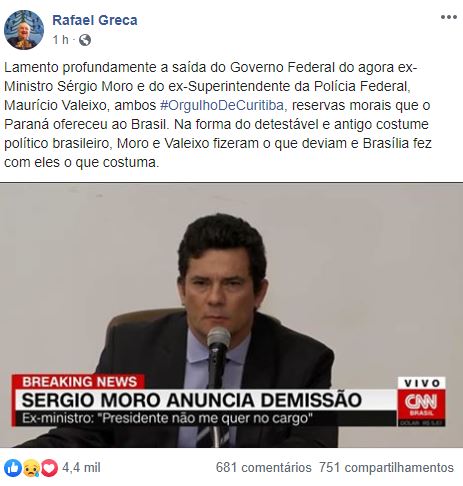This screenshot has height=486, width=463.
Task: Click the red heart Love reaction icon
Action: click(49, 468)
